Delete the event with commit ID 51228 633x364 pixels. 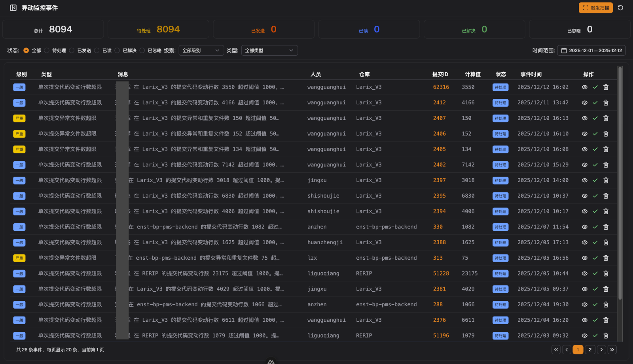(x=606, y=273)
